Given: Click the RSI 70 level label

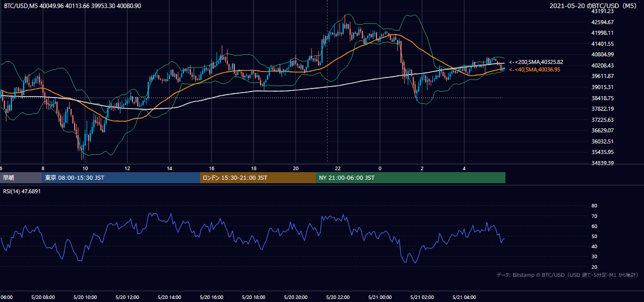Looking at the screenshot, I should (x=594, y=216).
